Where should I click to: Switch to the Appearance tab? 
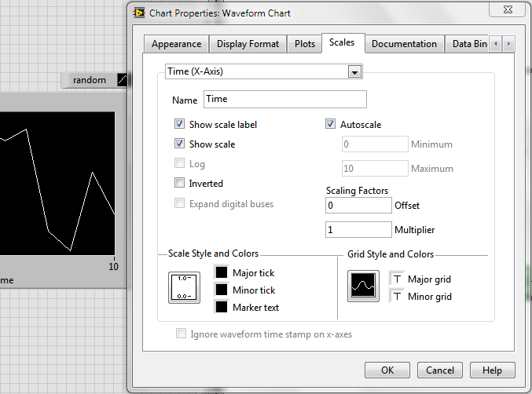coord(177,44)
